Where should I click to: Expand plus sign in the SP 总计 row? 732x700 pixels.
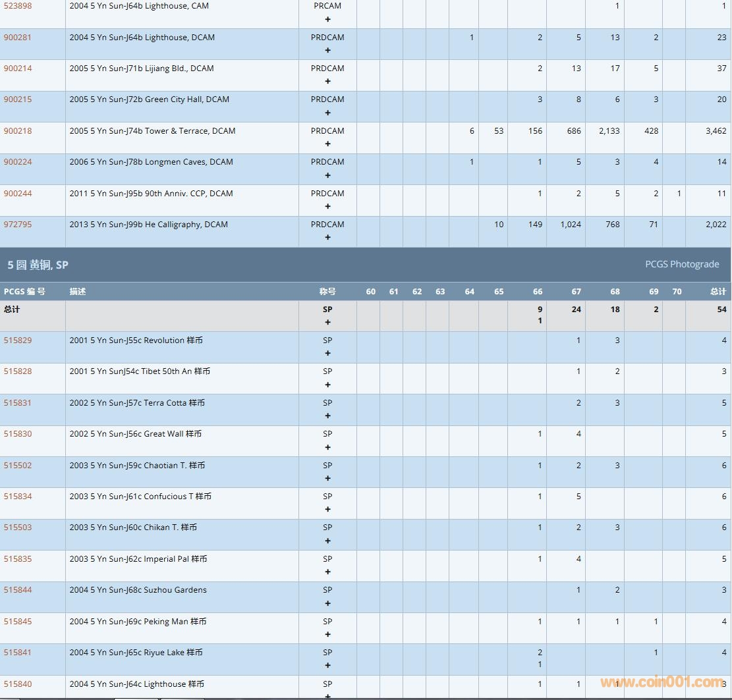click(327, 323)
